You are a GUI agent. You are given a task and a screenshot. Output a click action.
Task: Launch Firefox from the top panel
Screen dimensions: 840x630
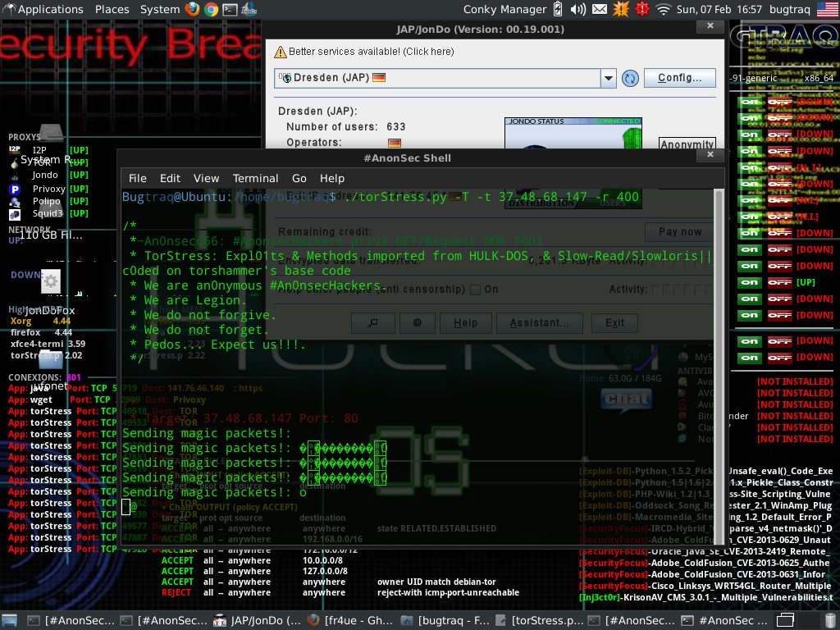tap(192, 9)
